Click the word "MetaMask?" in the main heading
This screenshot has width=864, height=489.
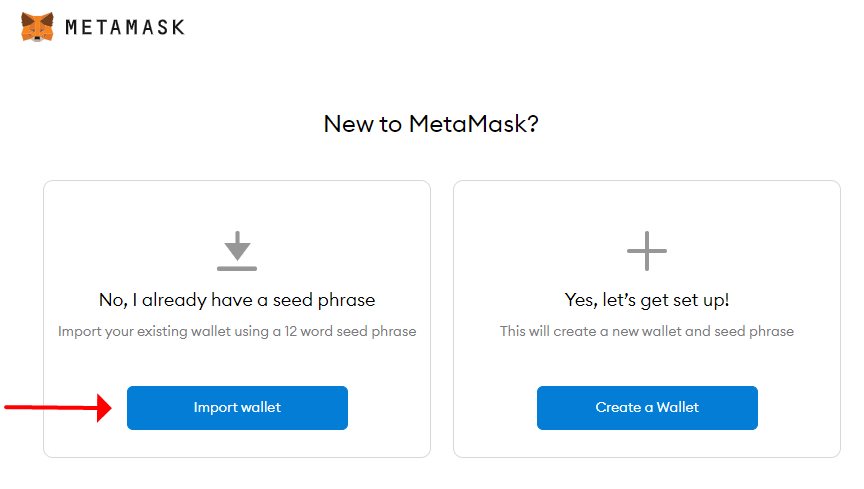[x=474, y=124]
